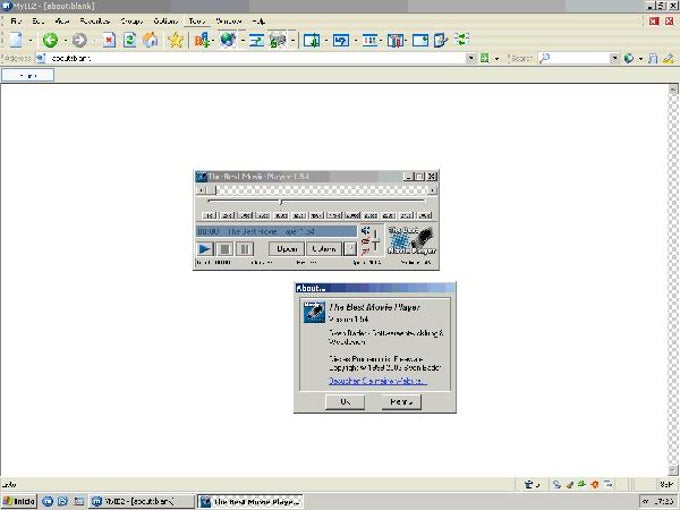
Task: Stop loading with the red X page icon
Action: [109, 40]
